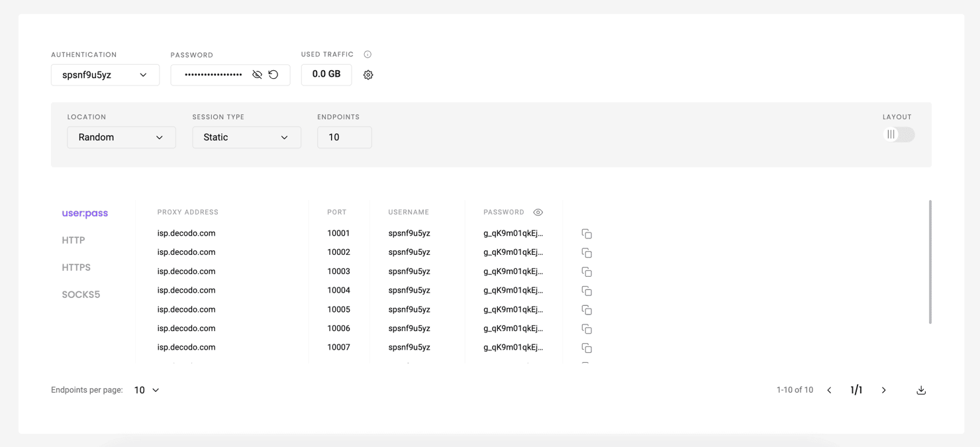This screenshot has height=447, width=980.
Task: Download the endpoints list
Action: [x=921, y=390]
